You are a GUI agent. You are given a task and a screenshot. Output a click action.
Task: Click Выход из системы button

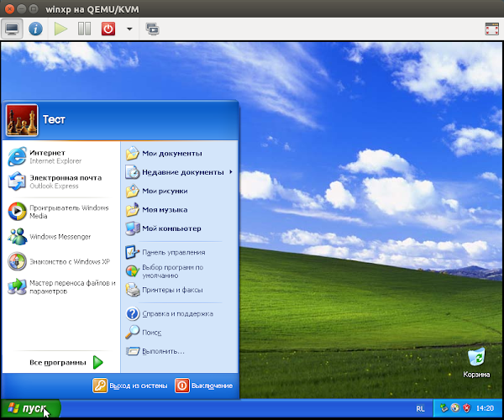130,386
